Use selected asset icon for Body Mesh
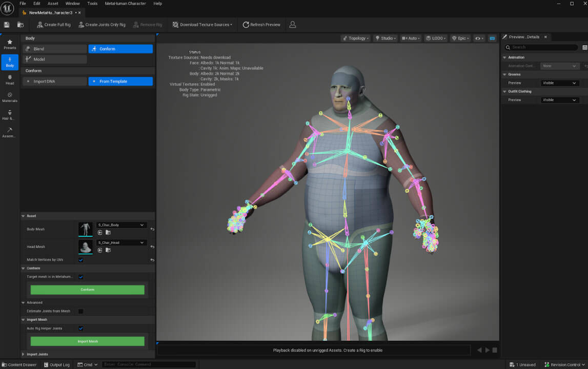588x369 pixels. (x=100, y=233)
